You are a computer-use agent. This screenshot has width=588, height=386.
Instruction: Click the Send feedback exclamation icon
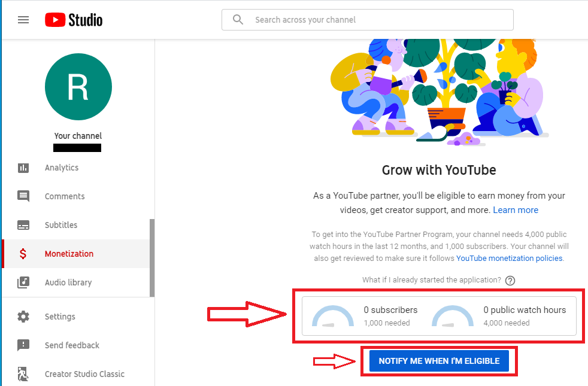(x=23, y=345)
